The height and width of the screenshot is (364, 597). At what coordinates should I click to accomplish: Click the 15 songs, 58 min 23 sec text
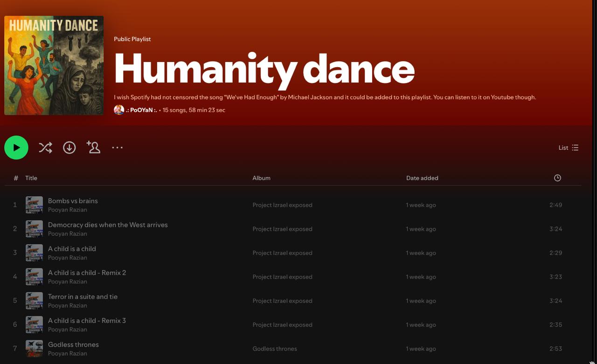[x=194, y=110]
